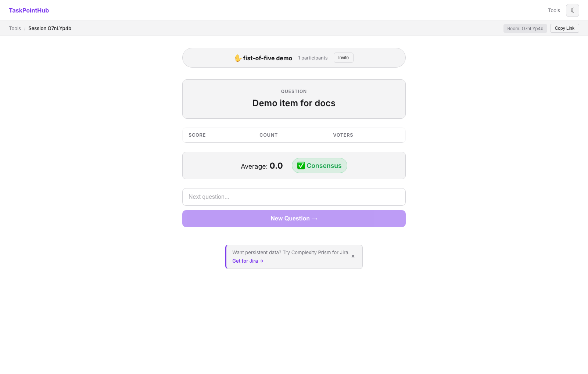Click the 1 participants label
Screen dimensions: 588x374
[x=313, y=58]
